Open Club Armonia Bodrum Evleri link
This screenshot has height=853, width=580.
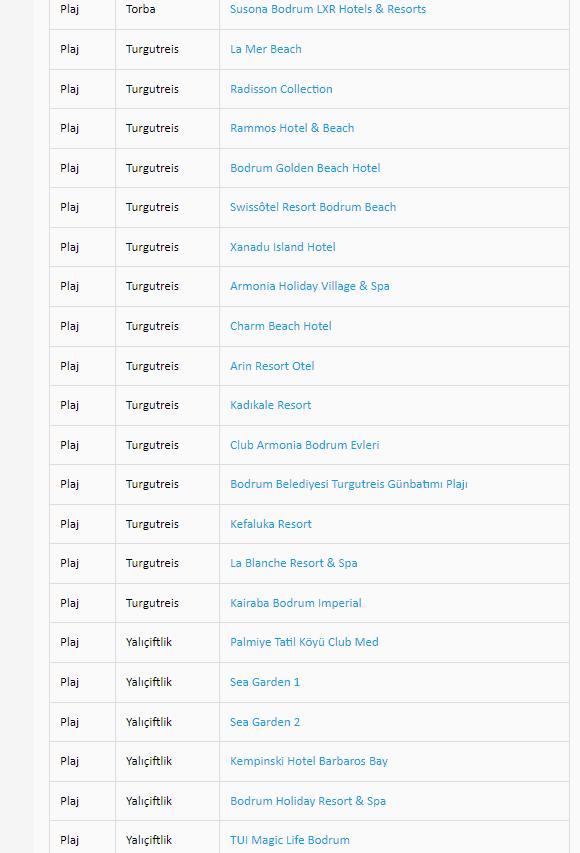pos(304,445)
